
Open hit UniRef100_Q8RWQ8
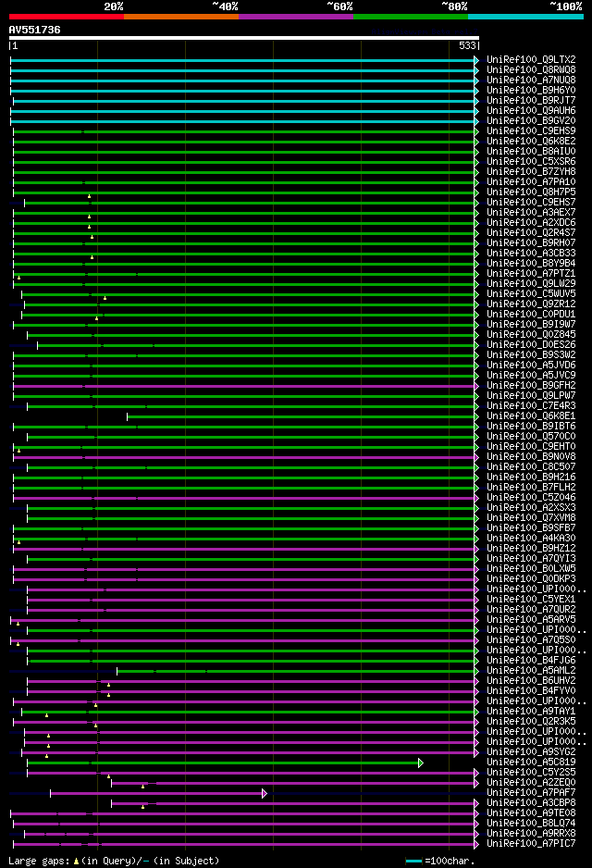tap(531, 69)
